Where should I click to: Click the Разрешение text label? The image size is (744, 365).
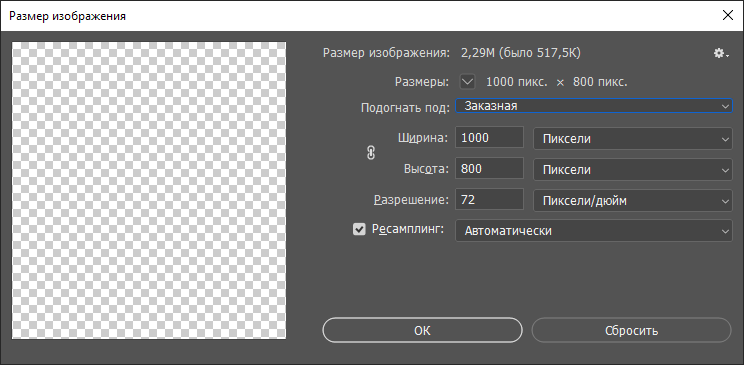point(411,200)
